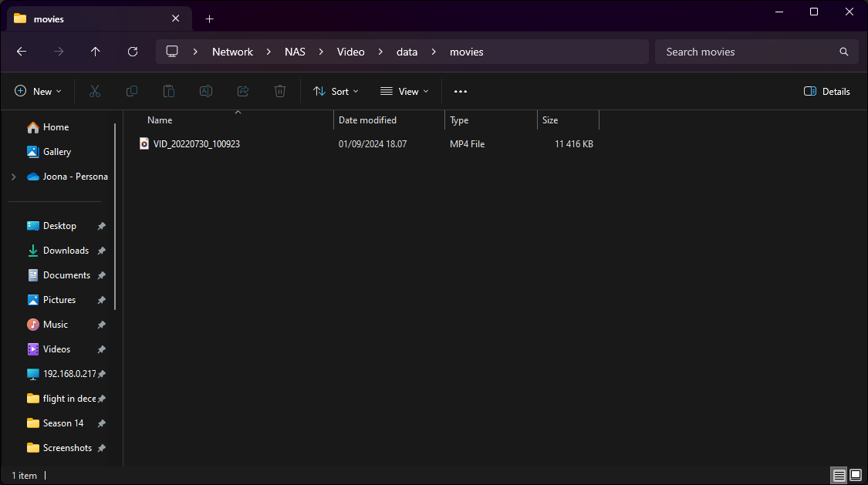This screenshot has width=868, height=485.
Task: Open the See more options menu
Action: (461, 91)
